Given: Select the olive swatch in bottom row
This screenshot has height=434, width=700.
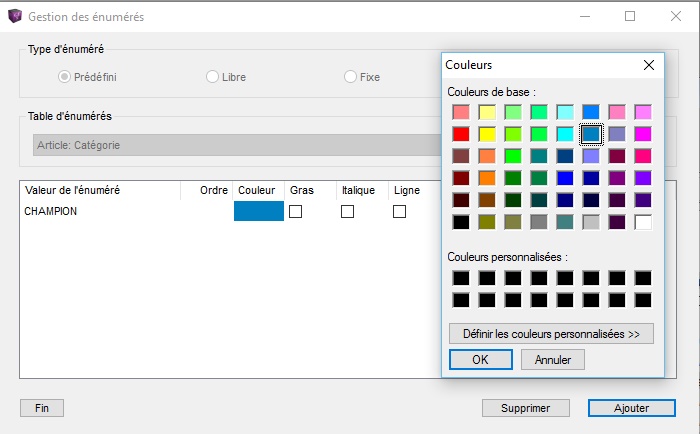Looking at the screenshot, I should 487,222.
